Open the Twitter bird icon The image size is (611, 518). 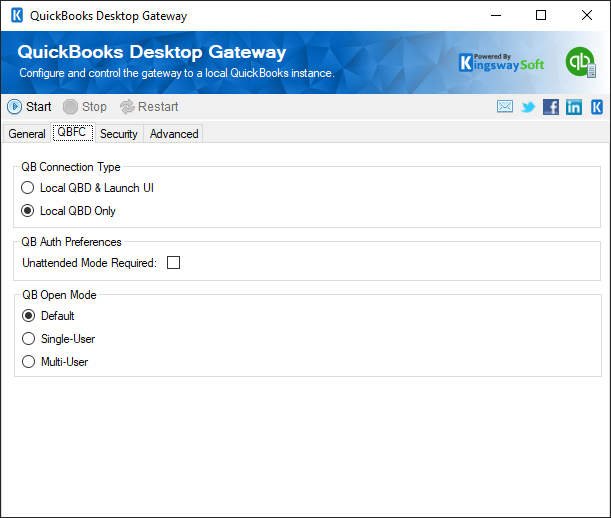coord(528,106)
